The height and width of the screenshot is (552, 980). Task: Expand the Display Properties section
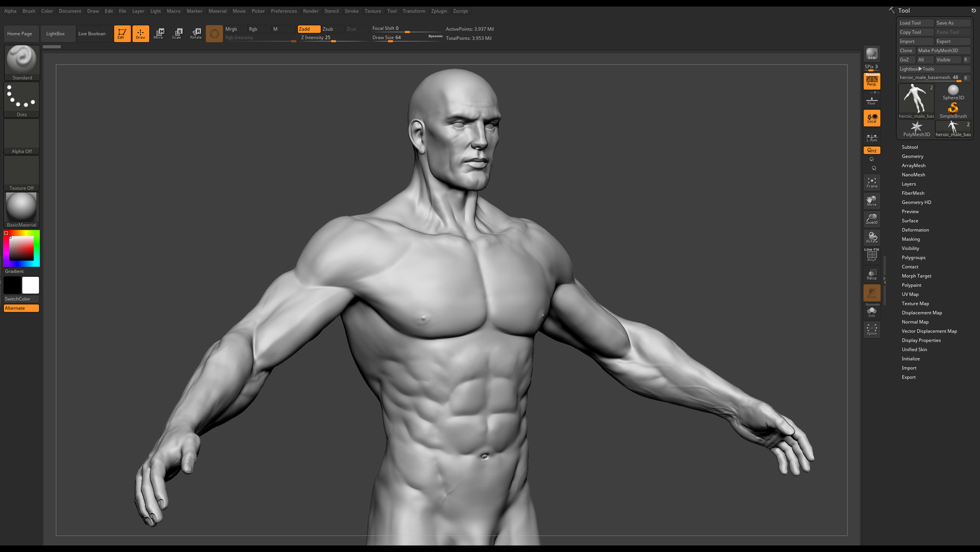921,341
